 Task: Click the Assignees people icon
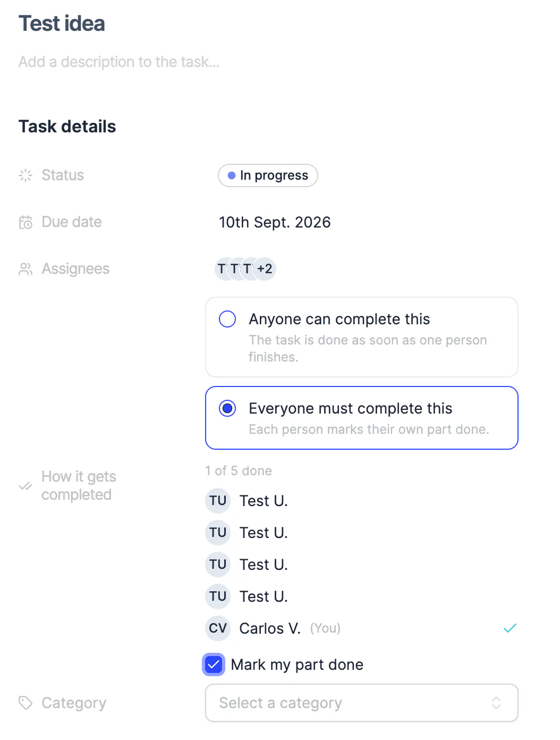26,269
